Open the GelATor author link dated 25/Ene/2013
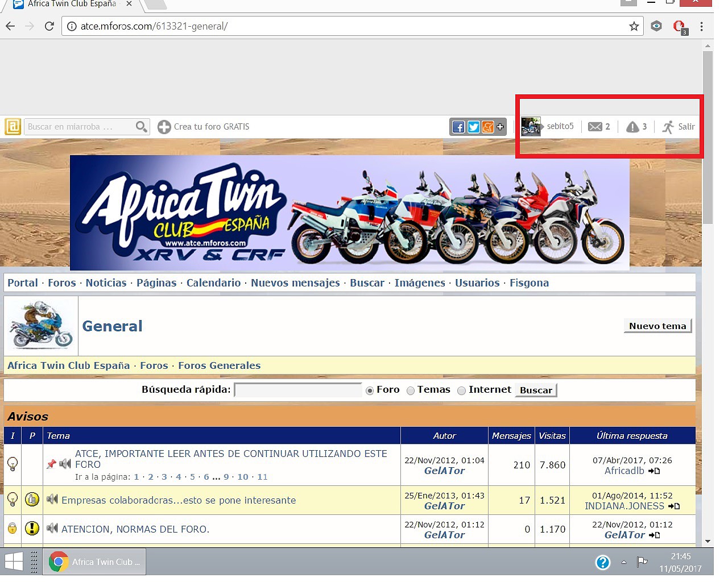Viewport: 728px width, 582px height. pos(444,506)
